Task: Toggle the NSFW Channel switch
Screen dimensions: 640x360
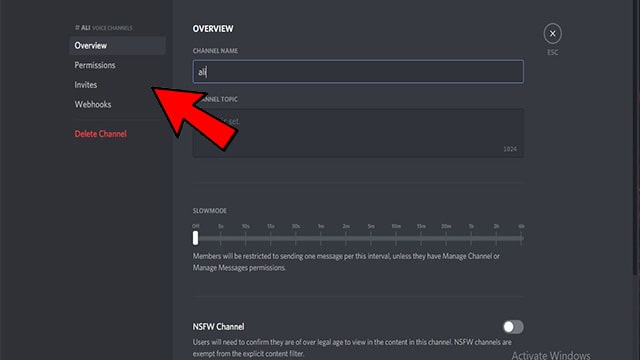Action: coord(513,327)
